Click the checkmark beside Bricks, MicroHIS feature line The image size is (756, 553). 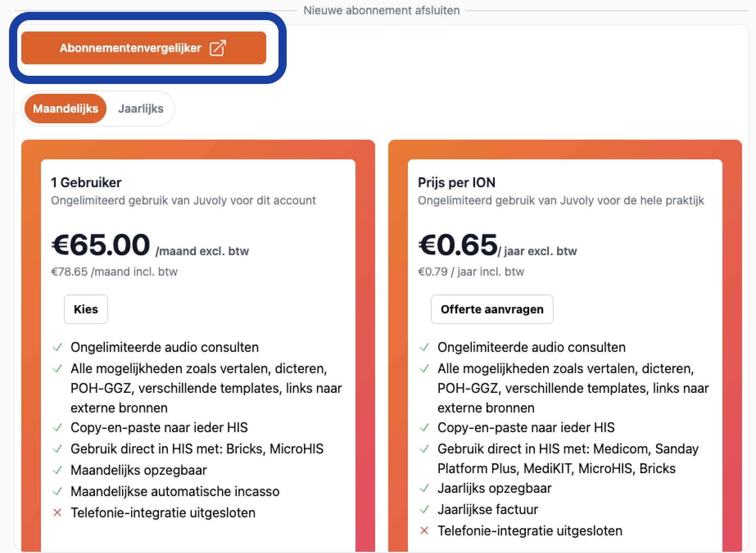click(57, 449)
